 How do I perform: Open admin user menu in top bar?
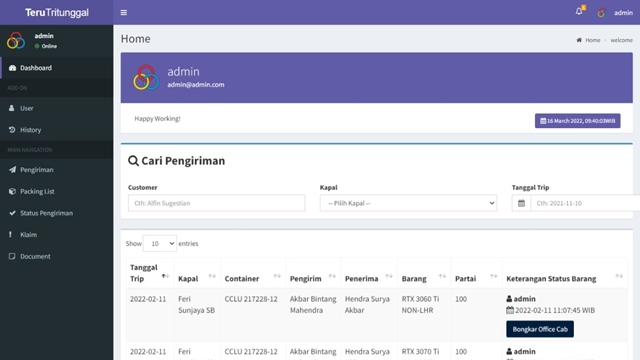click(x=616, y=13)
